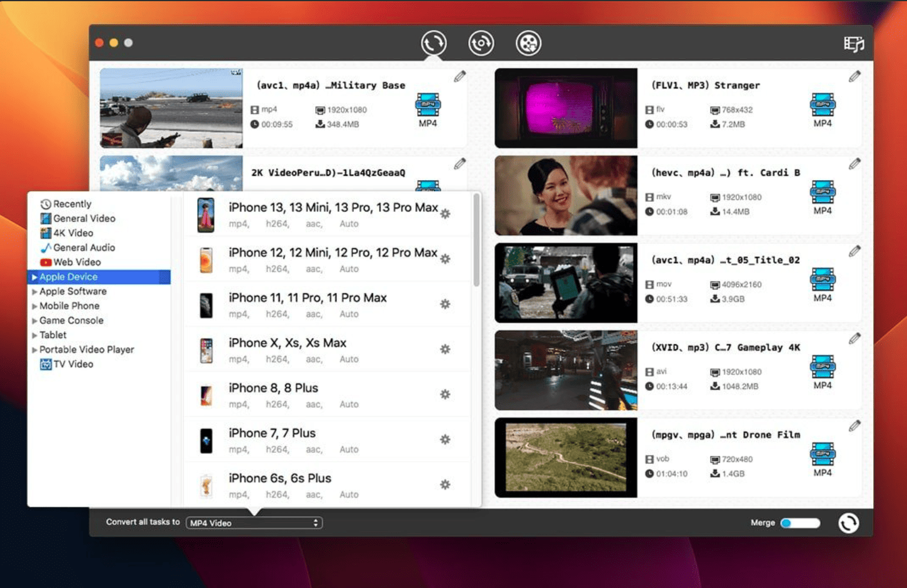Open settings gear for iPhone 13 preset

445,214
